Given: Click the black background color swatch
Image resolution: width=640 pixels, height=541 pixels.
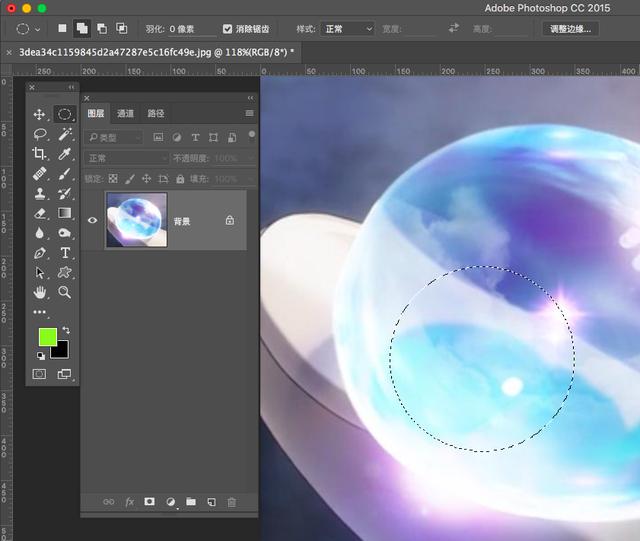Looking at the screenshot, I should tap(62, 352).
